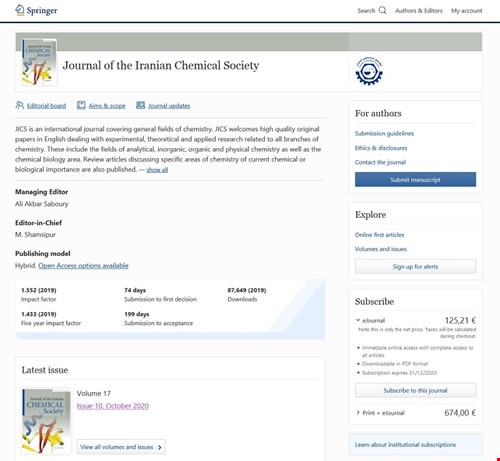
Task: Open My account menu
Action: [466, 11]
